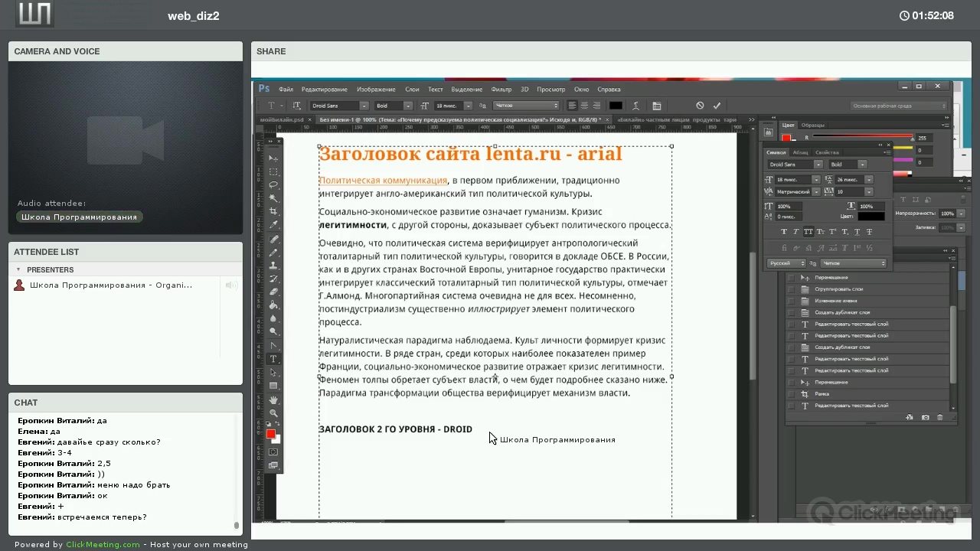Click the black text color swatch in options bar
980x551 pixels.
(x=616, y=106)
